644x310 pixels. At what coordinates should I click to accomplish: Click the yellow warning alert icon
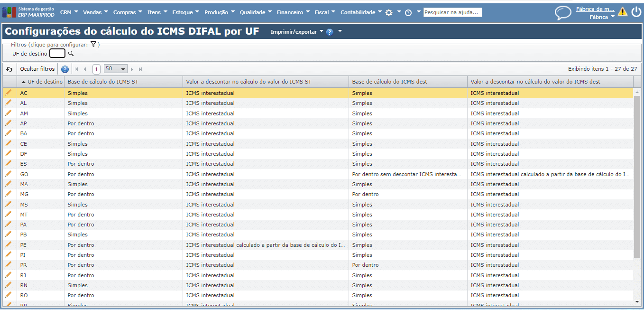[623, 12]
